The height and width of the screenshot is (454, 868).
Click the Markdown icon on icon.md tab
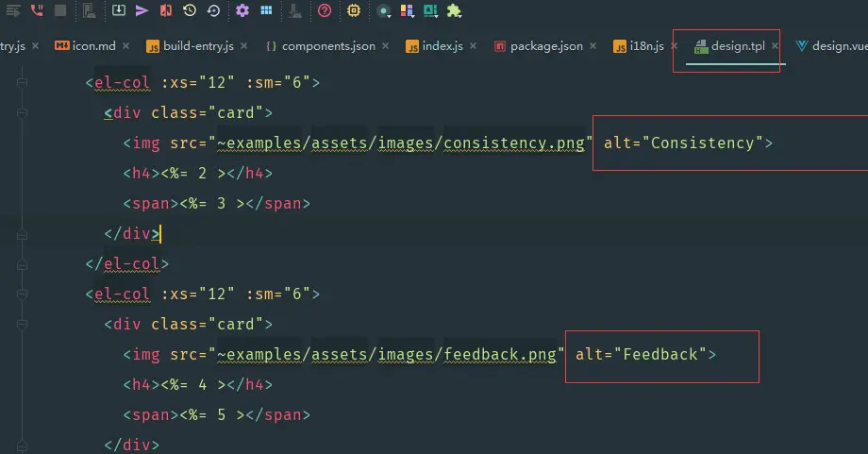[61, 46]
